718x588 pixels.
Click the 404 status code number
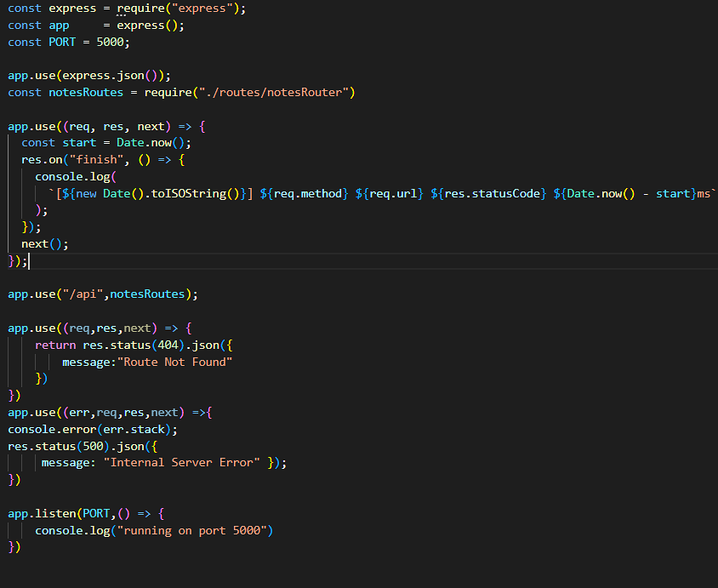pos(168,345)
